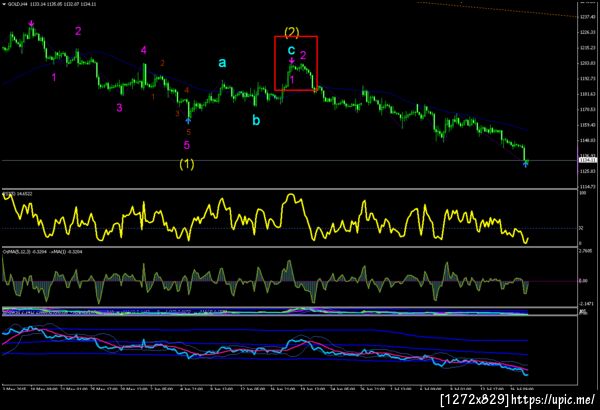
Task: Select the blue up arrow below the wave (1) low
Action: point(188,121)
